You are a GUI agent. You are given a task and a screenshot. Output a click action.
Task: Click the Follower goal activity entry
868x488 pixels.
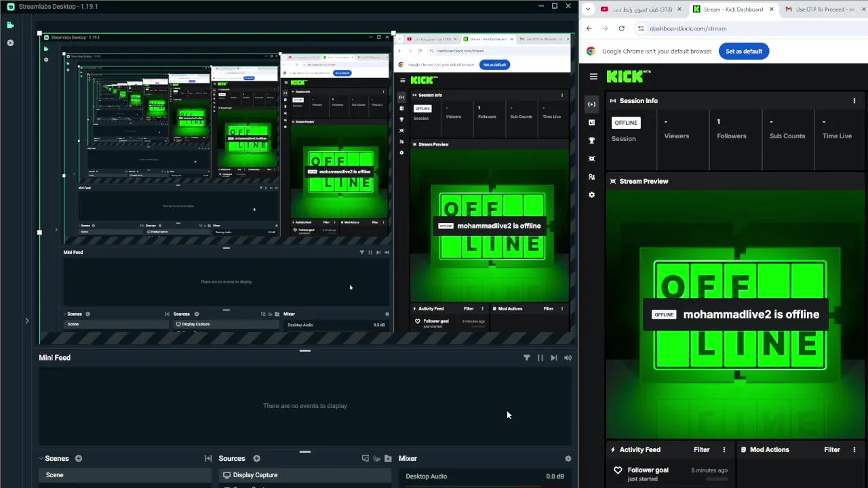click(670, 474)
